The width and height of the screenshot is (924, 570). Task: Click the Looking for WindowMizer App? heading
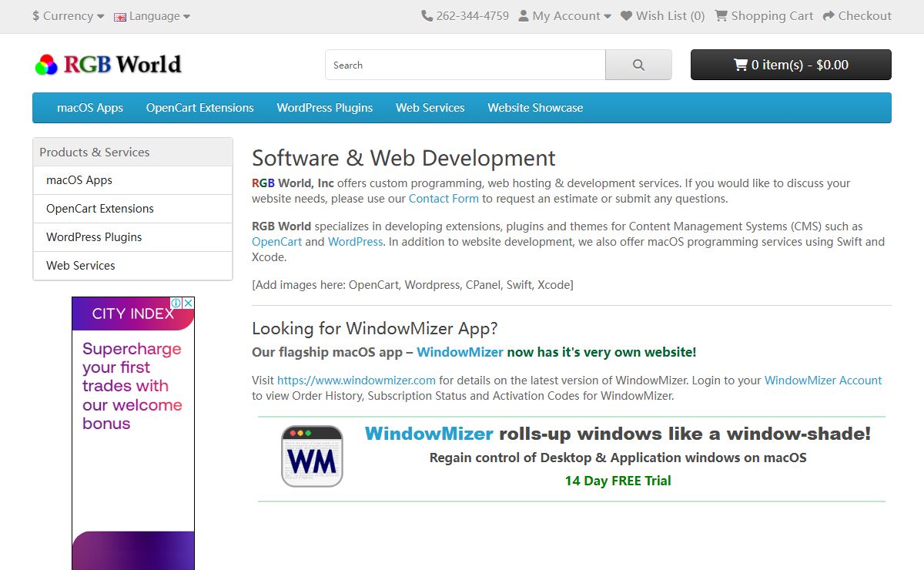375,328
